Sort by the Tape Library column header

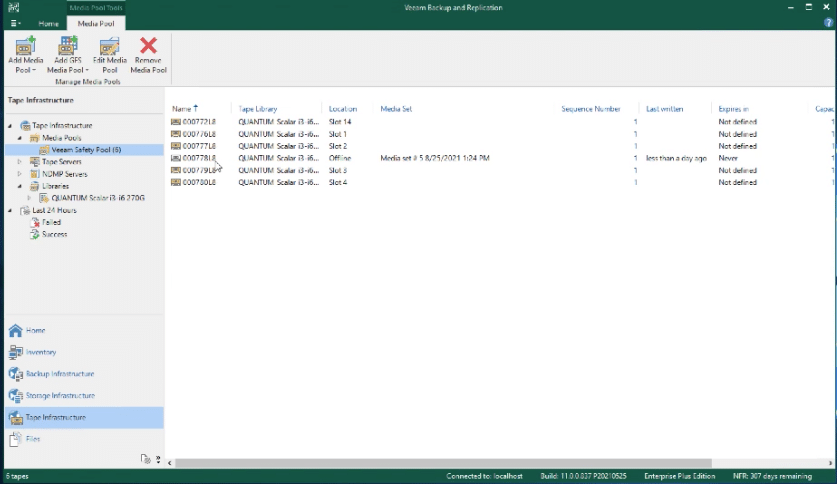coord(258,109)
